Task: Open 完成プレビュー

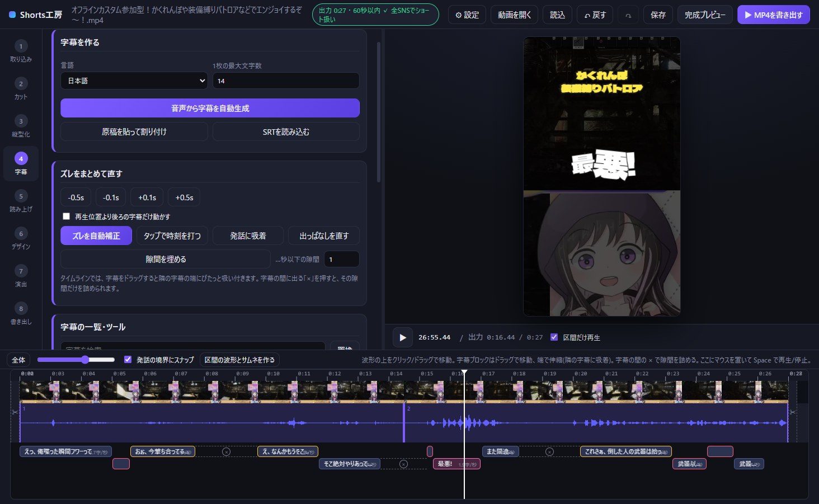Action: point(705,15)
